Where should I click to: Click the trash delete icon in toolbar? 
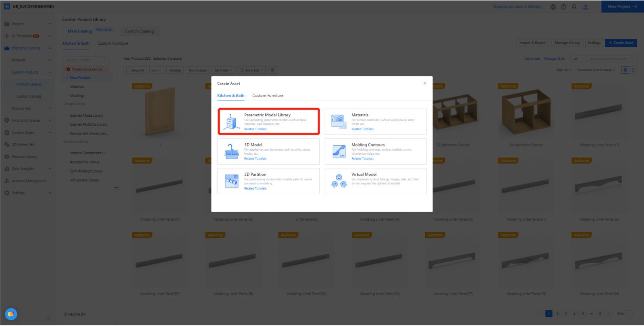[x=272, y=70]
